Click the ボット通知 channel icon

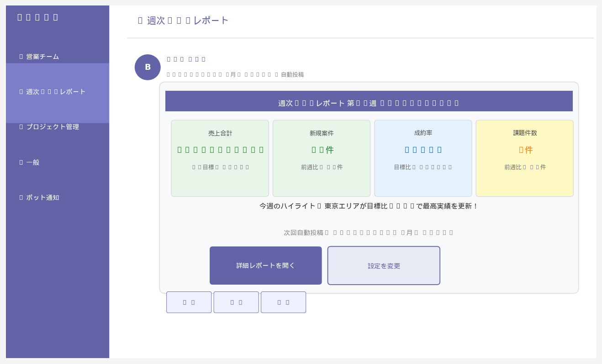[20, 198]
